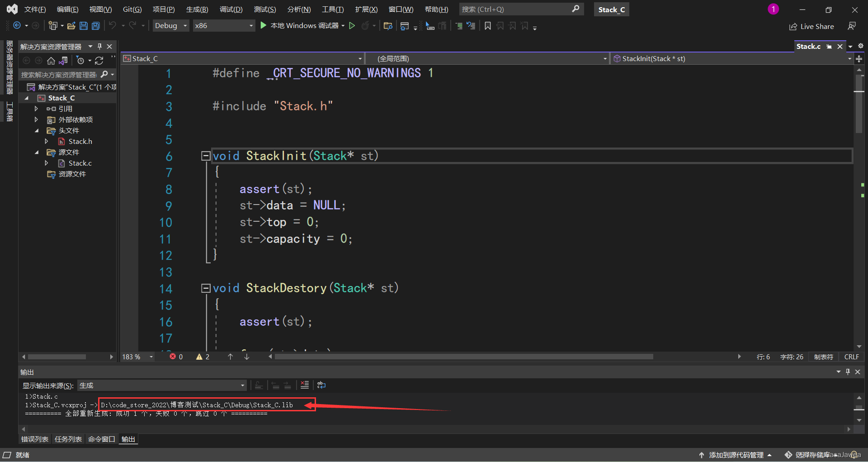The height and width of the screenshot is (462, 868).
Task: Click the notification badge showing 1
Action: (x=773, y=9)
